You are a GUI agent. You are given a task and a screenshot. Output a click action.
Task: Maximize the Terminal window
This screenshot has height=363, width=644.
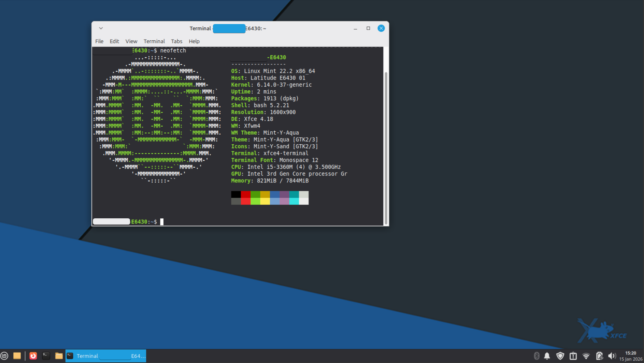pos(368,28)
